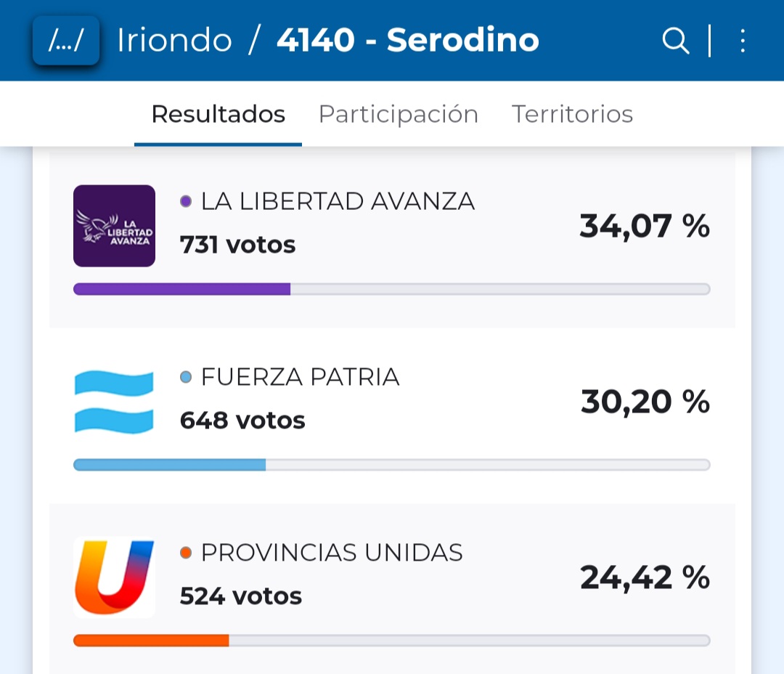The width and height of the screenshot is (784, 674).
Task: Select the 34,07 % result percentage
Action: 644,226
